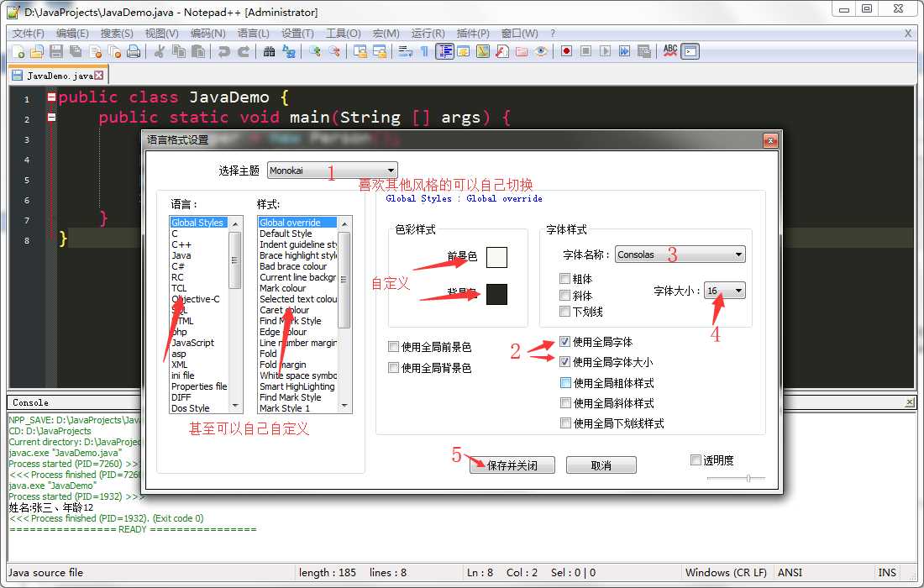This screenshot has height=588, width=924.
Task: Check 使用全局下划线样式 option
Action: tap(565, 423)
